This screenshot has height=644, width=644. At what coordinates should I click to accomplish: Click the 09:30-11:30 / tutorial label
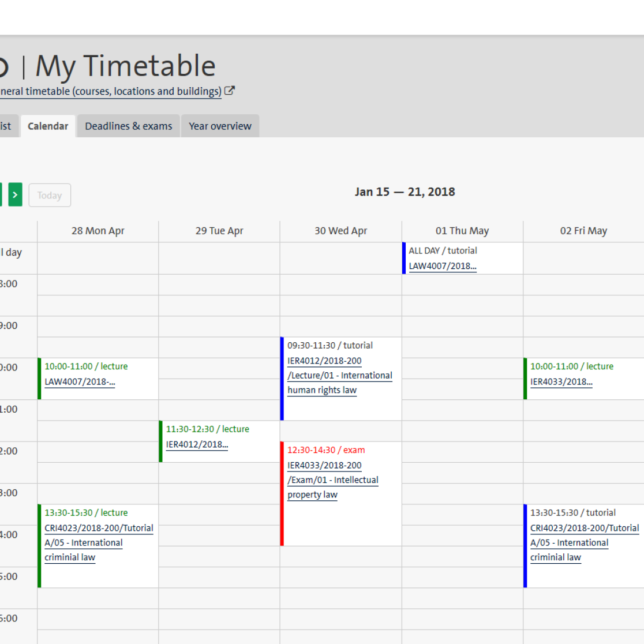[330, 345]
